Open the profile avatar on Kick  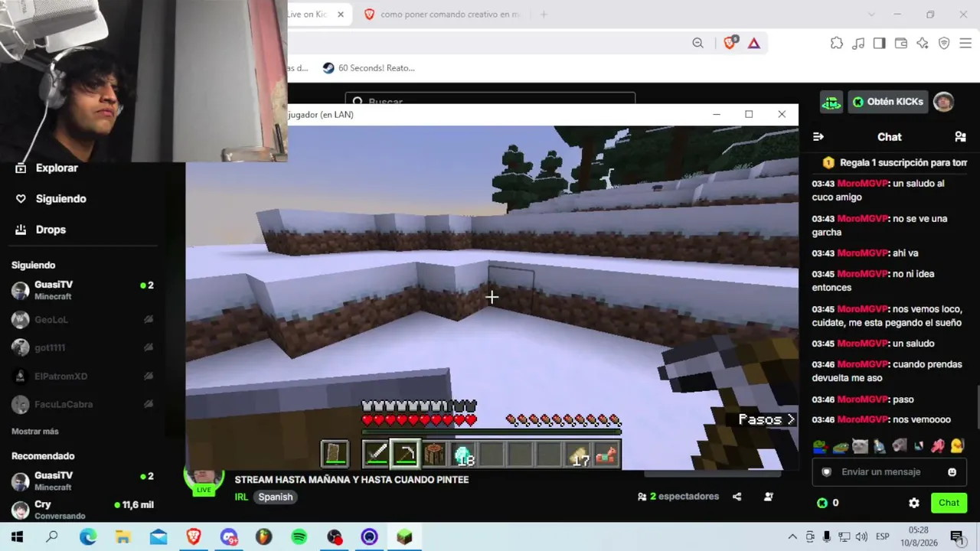pos(943,102)
